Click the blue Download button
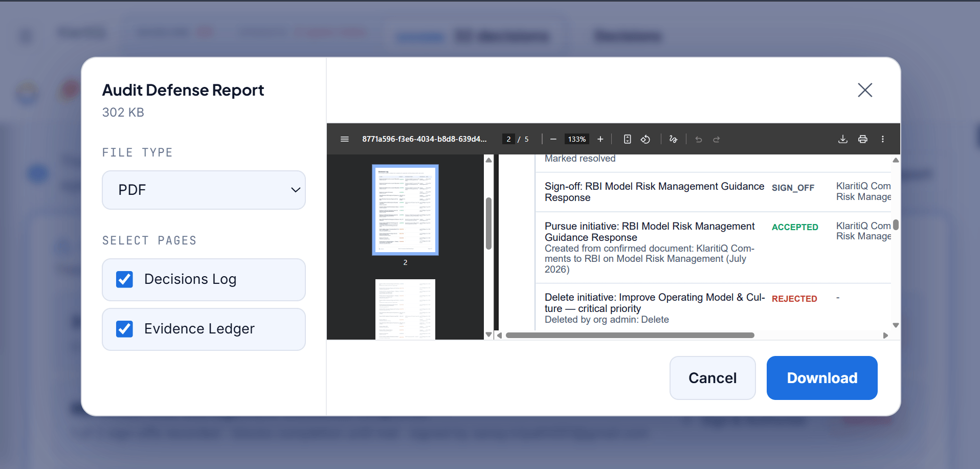This screenshot has height=469, width=980. (822, 378)
